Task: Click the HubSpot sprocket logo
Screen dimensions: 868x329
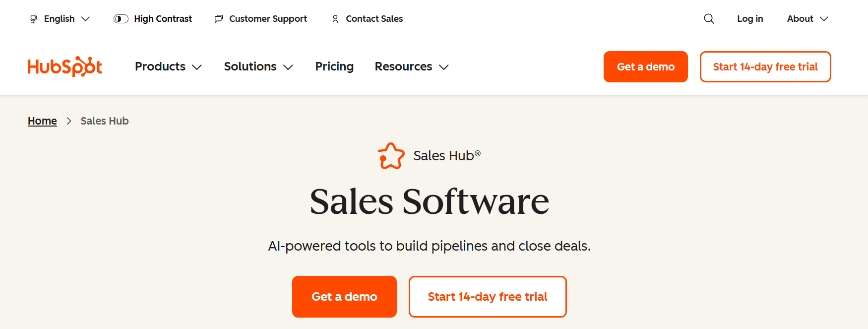Action: tap(64, 66)
